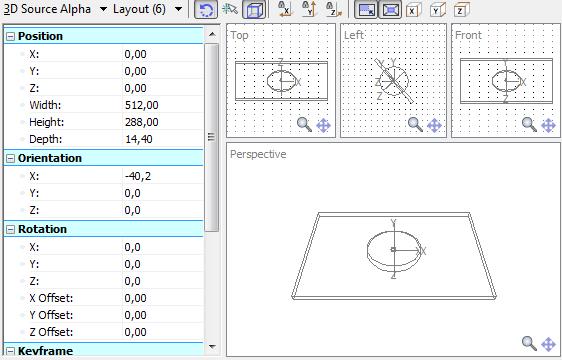This screenshot has height=360, width=562.
Task: Open the 3D Source Alpha dropdown arrow
Action: [x=103, y=9]
